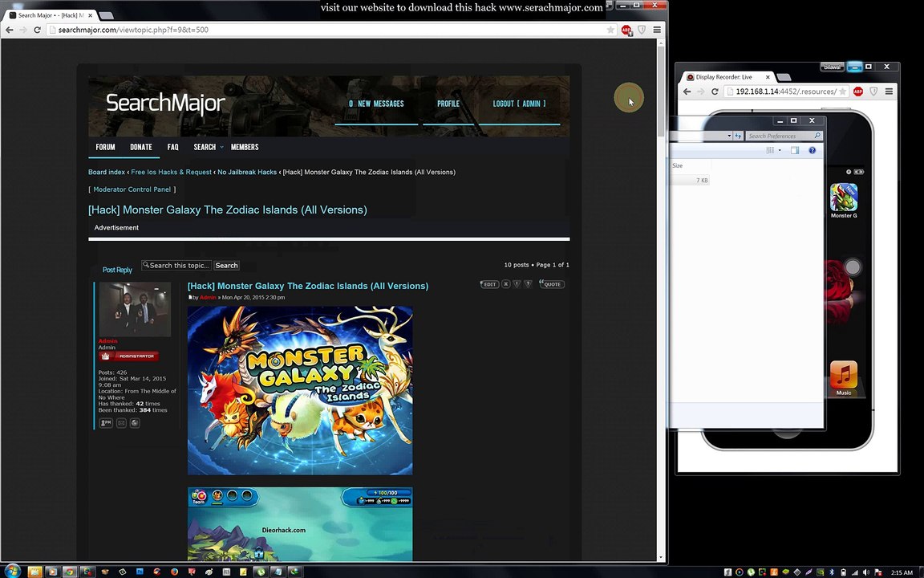Image resolution: width=924 pixels, height=578 pixels.
Task: Open Chrome menu in Display Recorder window
Action: pos(889,92)
